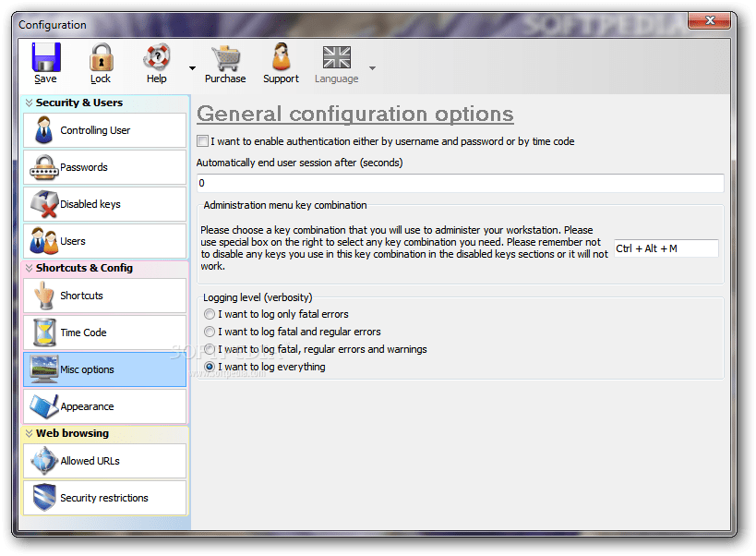The image size is (756, 556).
Task: Select the Controlling User sidebar icon
Action: coord(44,130)
